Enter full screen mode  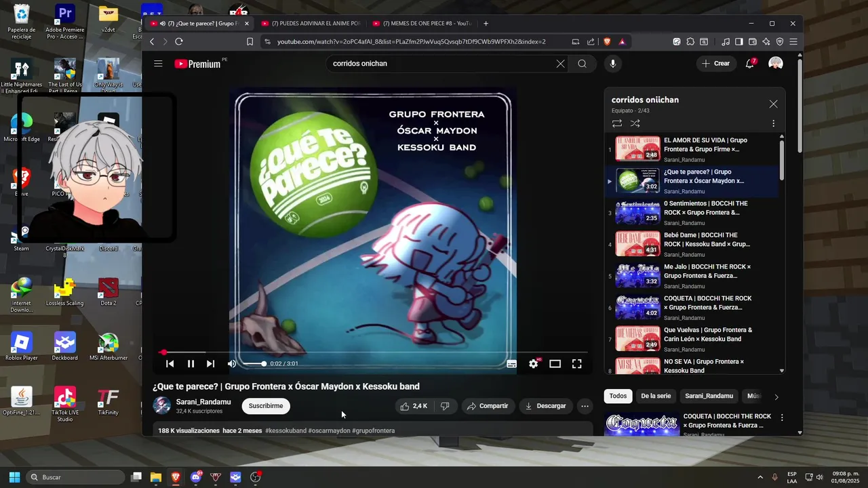coord(577,364)
